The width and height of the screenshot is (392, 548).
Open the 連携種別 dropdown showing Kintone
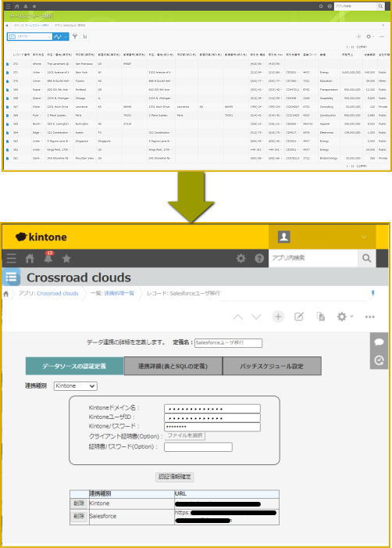[x=76, y=386]
